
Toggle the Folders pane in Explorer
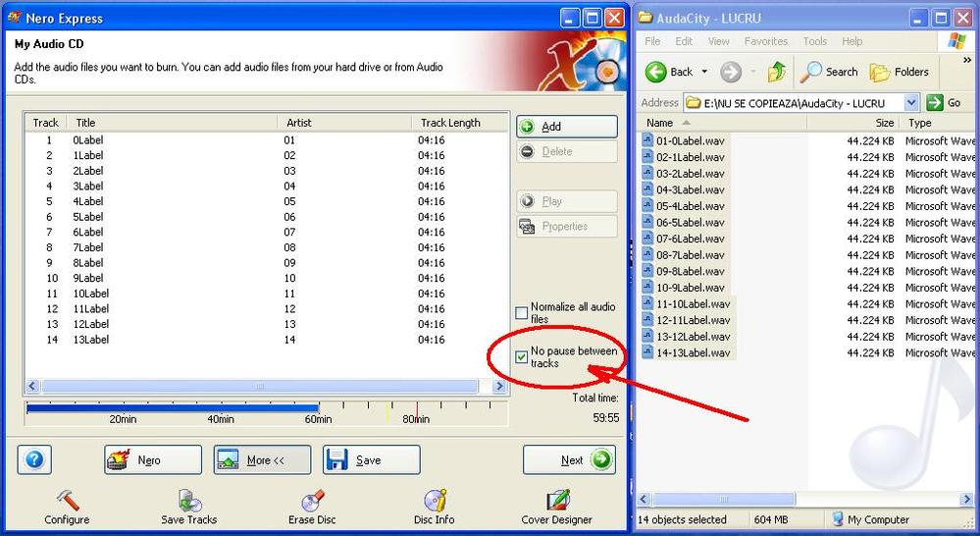[x=900, y=72]
